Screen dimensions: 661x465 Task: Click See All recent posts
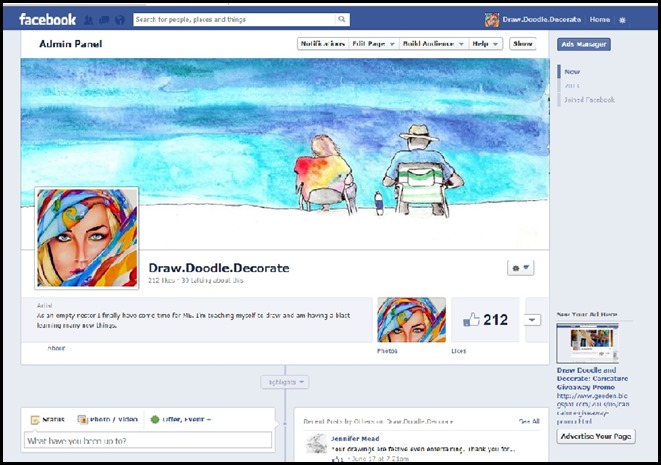coord(529,421)
